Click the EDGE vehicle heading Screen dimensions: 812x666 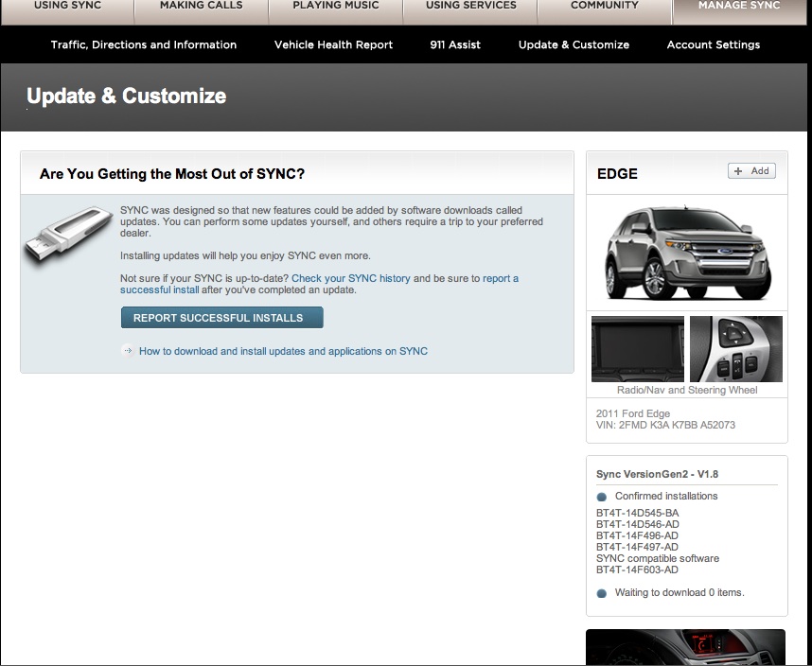point(617,174)
